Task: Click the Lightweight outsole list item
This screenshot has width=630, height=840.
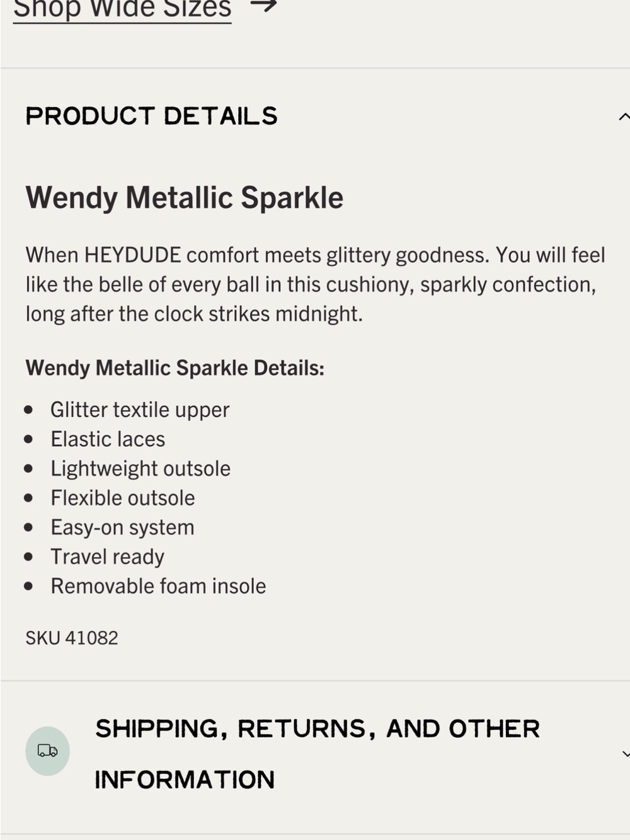Action: 140,469
